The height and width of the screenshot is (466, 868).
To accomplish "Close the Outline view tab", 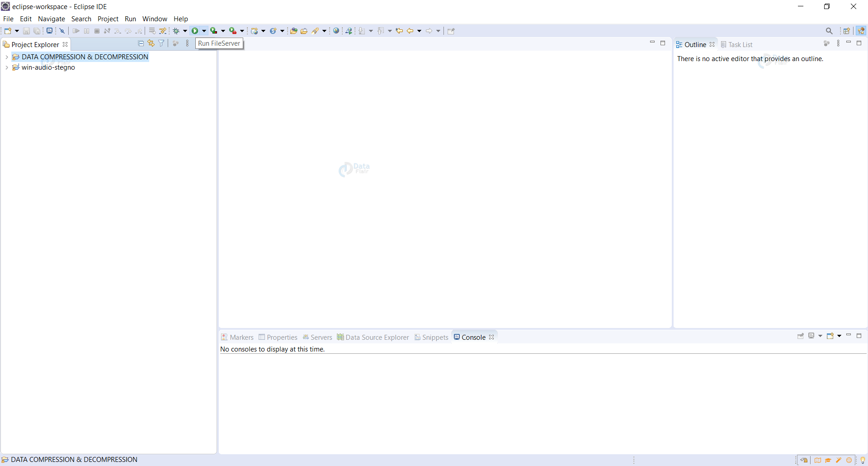I will tap(712, 44).
